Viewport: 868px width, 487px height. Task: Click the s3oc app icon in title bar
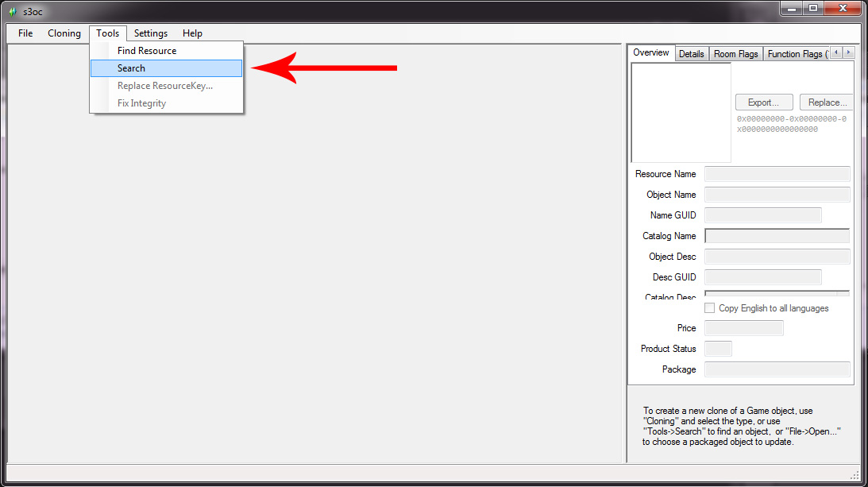click(x=12, y=11)
